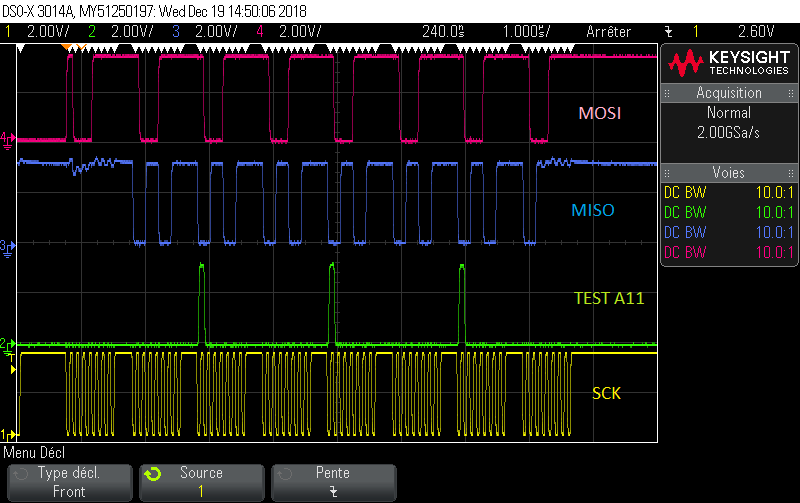Click channel 4 ground reference marker
Screen dimensions: 800x503
7,141
